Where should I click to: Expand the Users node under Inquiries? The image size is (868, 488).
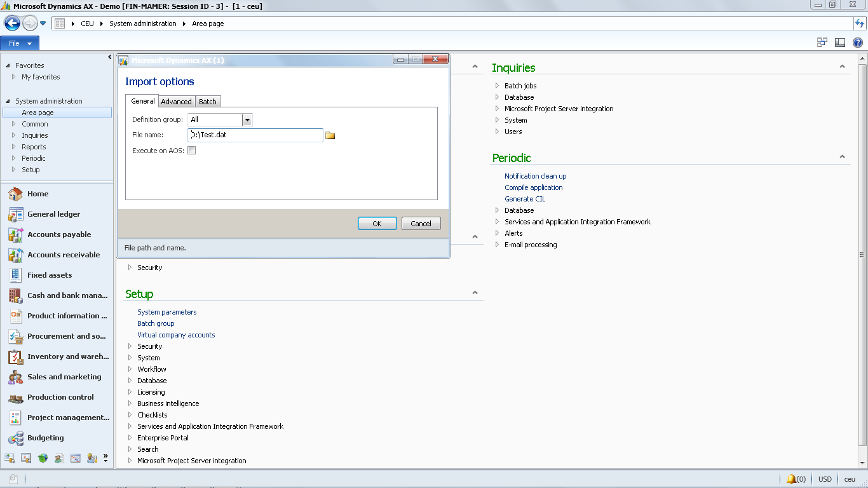coord(498,132)
